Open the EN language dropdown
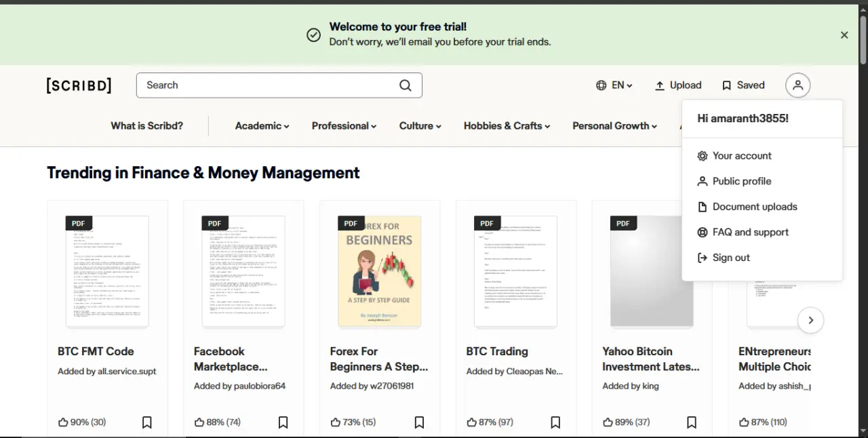868x438 pixels. (615, 85)
